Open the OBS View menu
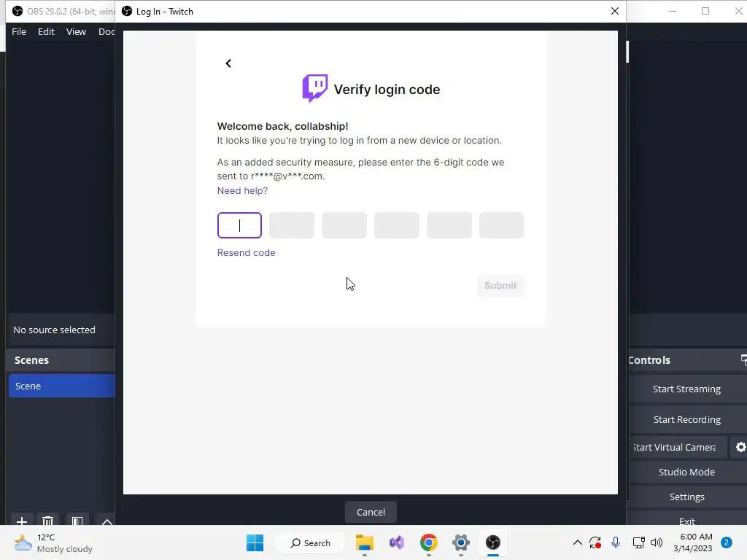Image resolution: width=747 pixels, height=560 pixels. point(76,31)
